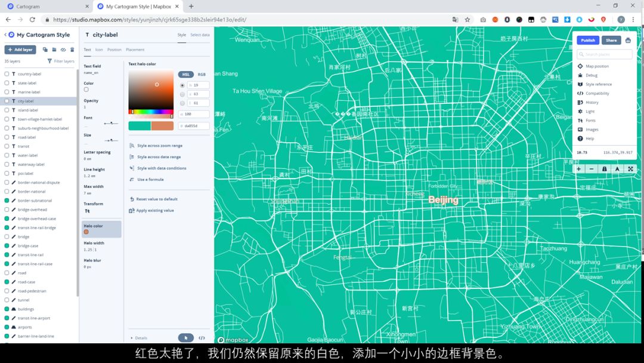Open the Transform text option
The width and height of the screenshot is (644, 363).
click(x=88, y=210)
